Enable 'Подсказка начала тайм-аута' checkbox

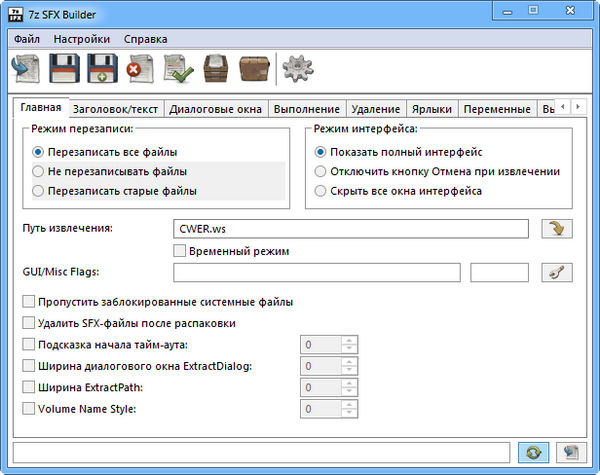click(x=28, y=344)
